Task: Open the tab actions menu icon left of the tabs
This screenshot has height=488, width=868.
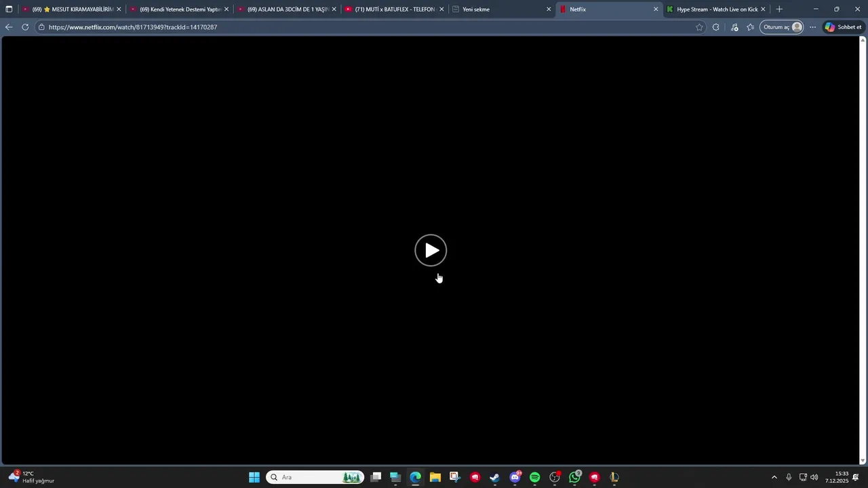Action: 9,9
